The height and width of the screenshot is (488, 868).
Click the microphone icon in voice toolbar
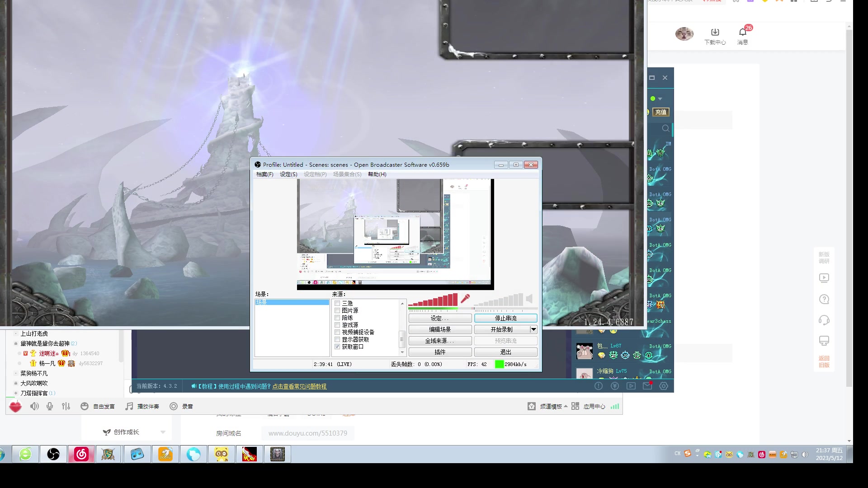[x=50, y=406]
